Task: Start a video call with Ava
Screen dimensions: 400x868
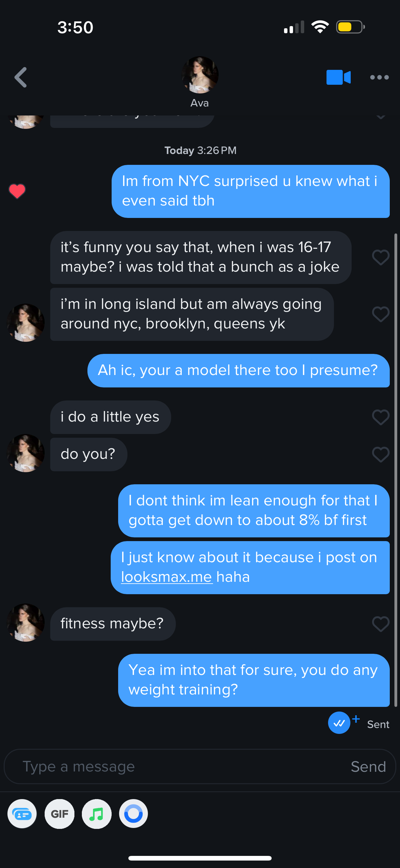Action: coord(338,78)
